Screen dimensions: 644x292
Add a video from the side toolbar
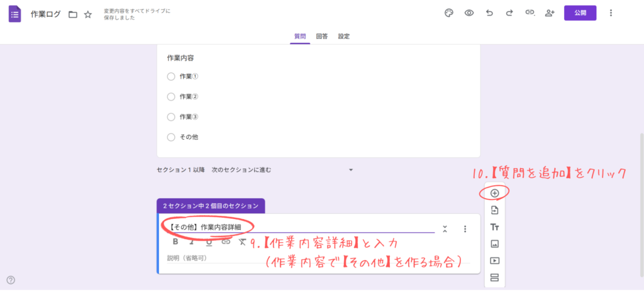point(494,261)
